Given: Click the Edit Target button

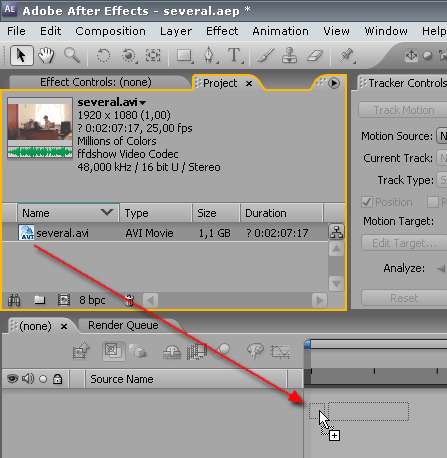Looking at the screenshot, I should (x=404, y=243).
